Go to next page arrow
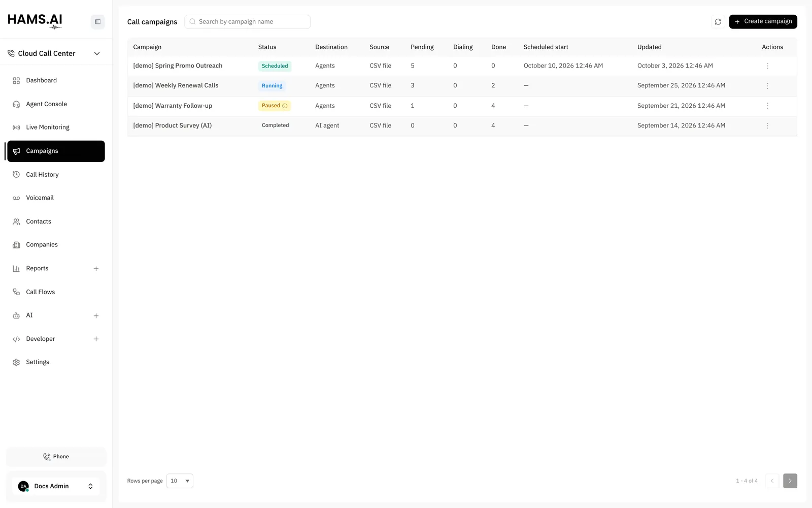The image size is (812, 508). click(790, 481)
